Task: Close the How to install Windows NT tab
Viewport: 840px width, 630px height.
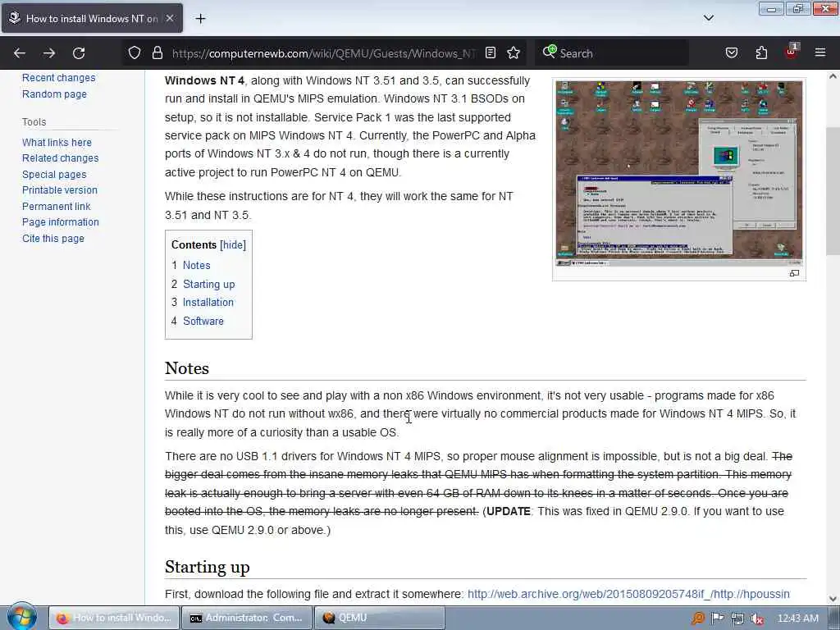Action: pos(170,18)
